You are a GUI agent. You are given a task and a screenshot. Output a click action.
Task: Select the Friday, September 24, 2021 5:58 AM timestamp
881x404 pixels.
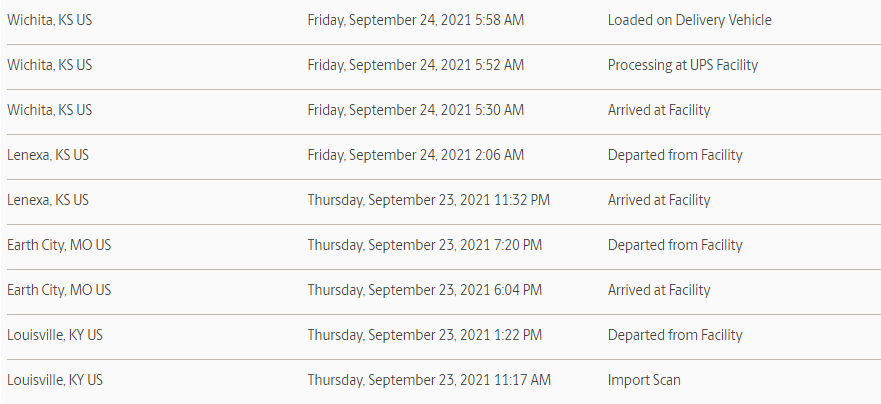tap(416, 21)
